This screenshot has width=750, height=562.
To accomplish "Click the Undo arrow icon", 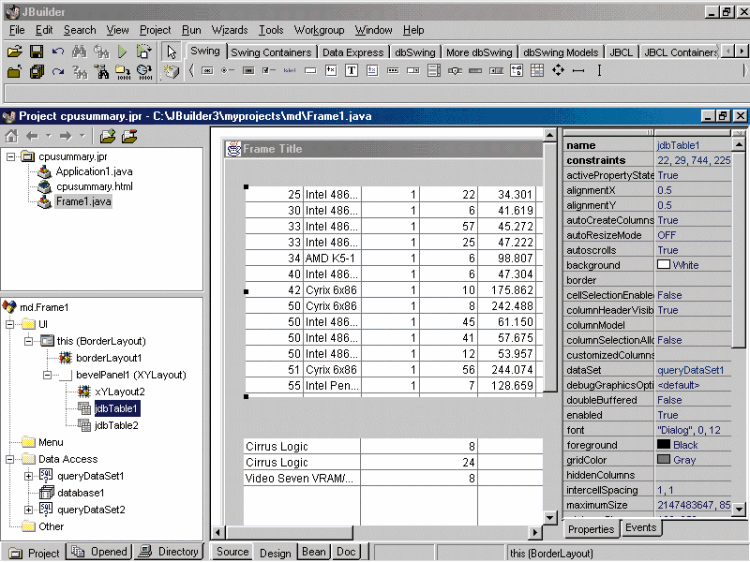I will [58, 51].
